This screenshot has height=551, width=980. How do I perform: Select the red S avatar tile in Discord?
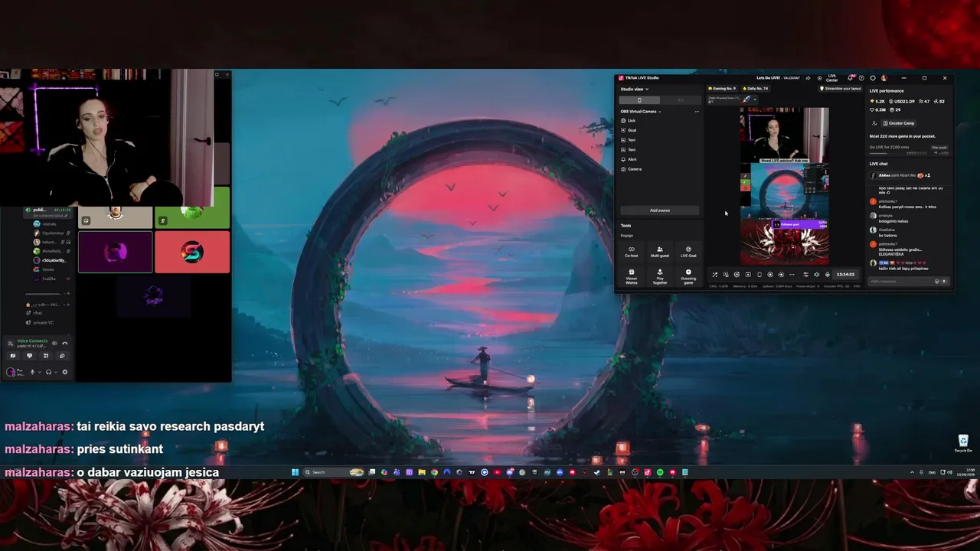point(192,252)
